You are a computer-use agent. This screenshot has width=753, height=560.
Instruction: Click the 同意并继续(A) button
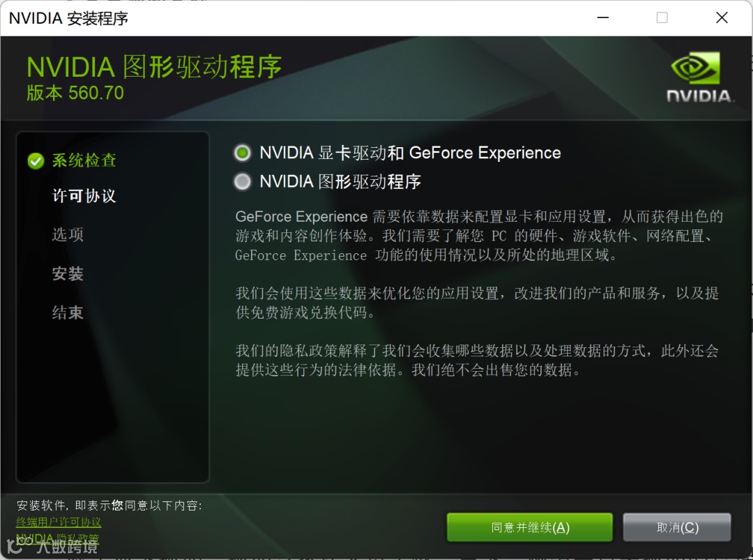(530, 527)
